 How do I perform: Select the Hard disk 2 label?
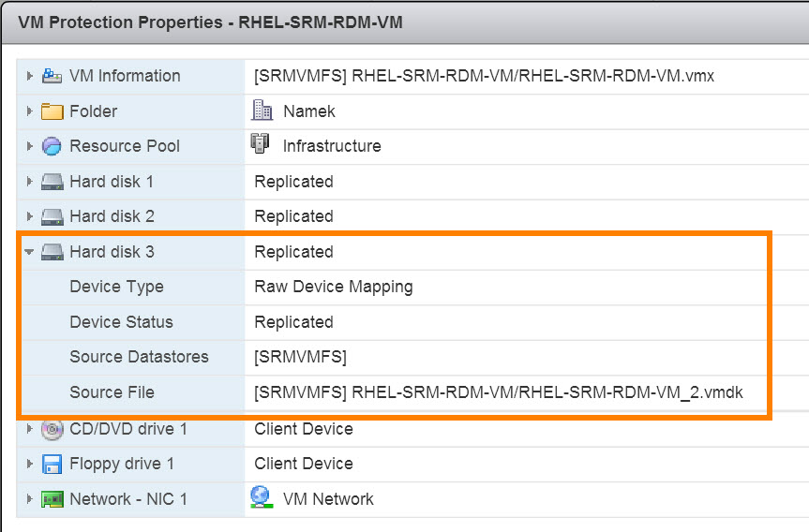(x=112, y=216)
